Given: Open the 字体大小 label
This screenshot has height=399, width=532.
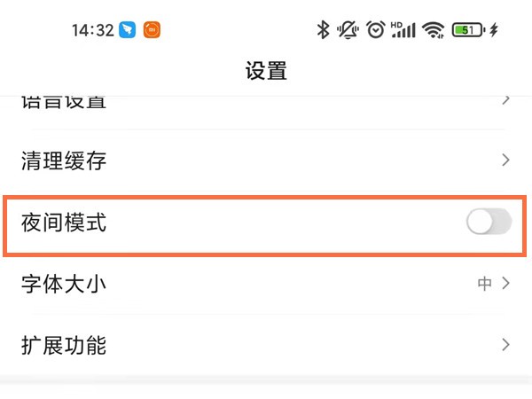Looking at the screenshot, I should [x=64, y=285].
